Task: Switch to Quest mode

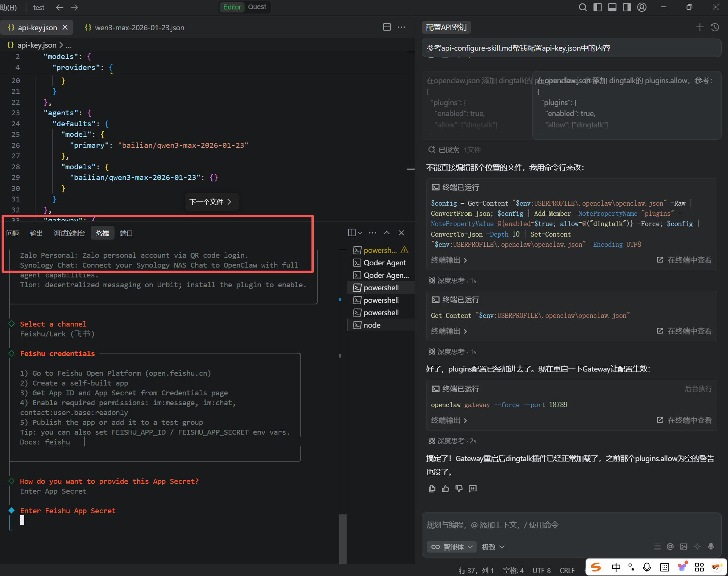Action: (257, 7)
